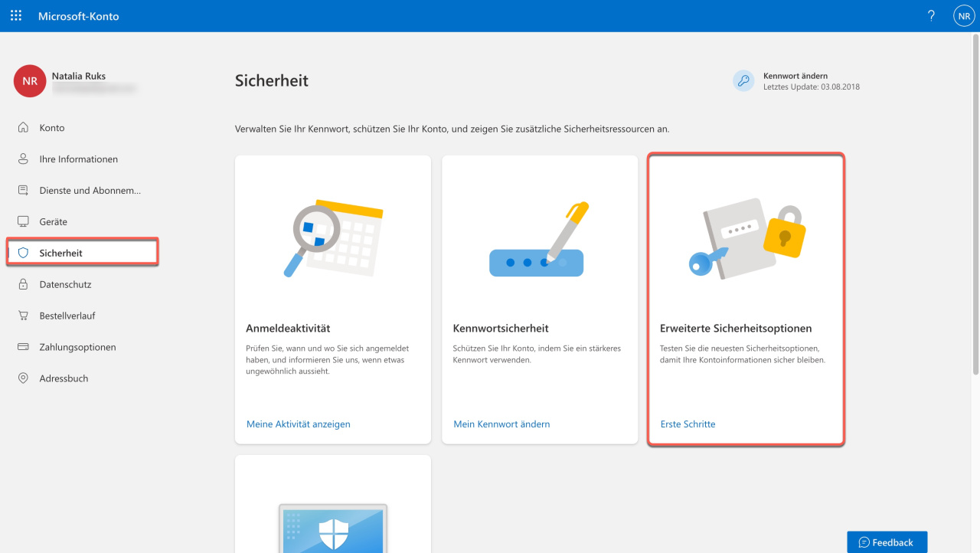980x553 pixels.
Task: Click the Meine Aktivität anzeigen link
Action: [299, 424]
